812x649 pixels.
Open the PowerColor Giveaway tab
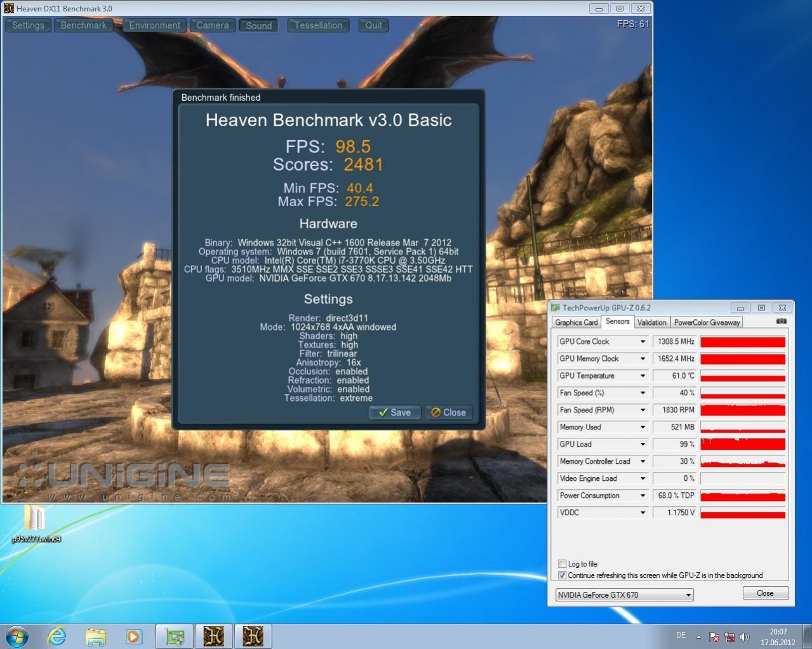(x=707, y=322)
